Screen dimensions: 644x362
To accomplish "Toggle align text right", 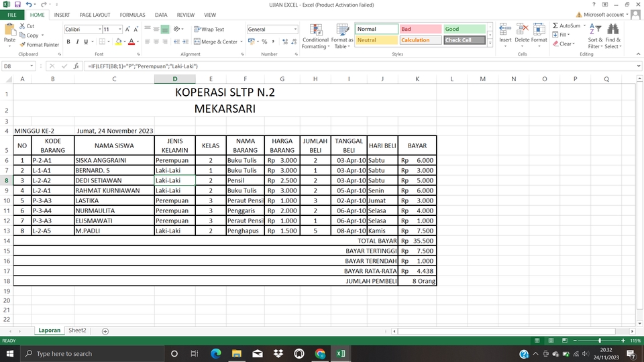I will point(165,42).
